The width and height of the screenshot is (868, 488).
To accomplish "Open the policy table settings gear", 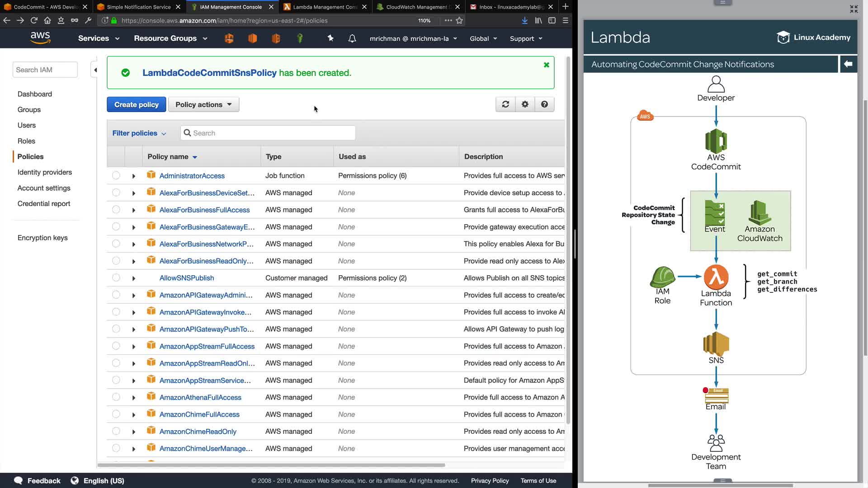I will [x=525, y=104].
